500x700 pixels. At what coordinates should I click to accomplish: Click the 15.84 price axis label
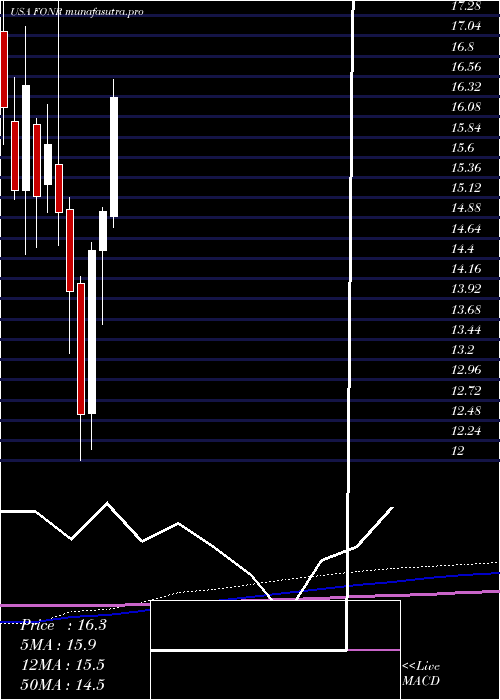pyautogui.click(x=466, y=128)
